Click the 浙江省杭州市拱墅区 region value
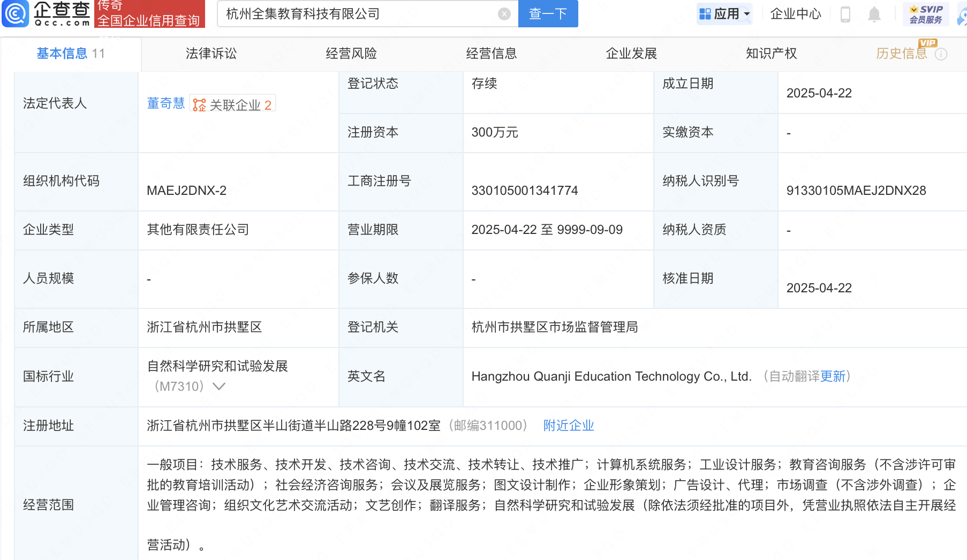Viewport: 967px width, 560px height. click(204, 327)
